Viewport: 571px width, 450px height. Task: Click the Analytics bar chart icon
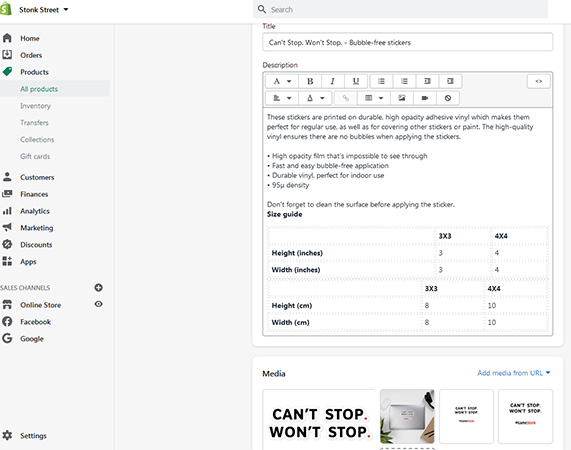point(7,211)
